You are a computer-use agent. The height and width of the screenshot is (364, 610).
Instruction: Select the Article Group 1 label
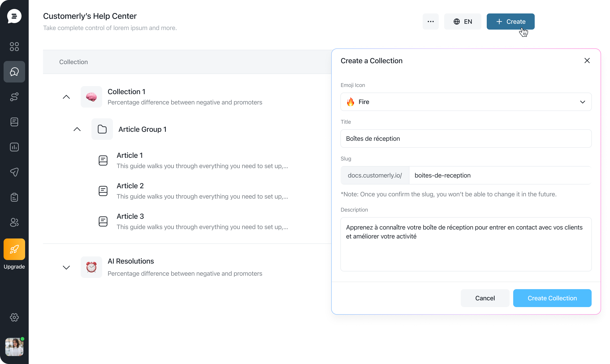(143, 129)
